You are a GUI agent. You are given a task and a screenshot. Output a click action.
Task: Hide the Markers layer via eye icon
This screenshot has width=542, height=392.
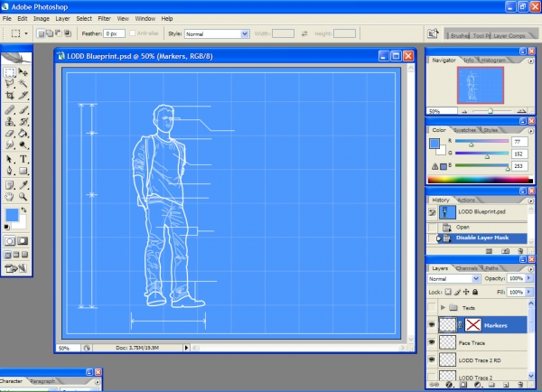[432, 325]
